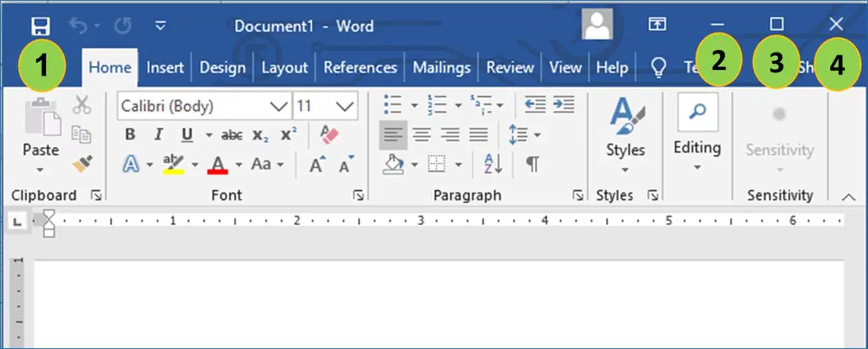Open underline style dropdown arrow
Image resolution: width=868 pixels, height=349 pixels.
[x=209, y=135]
